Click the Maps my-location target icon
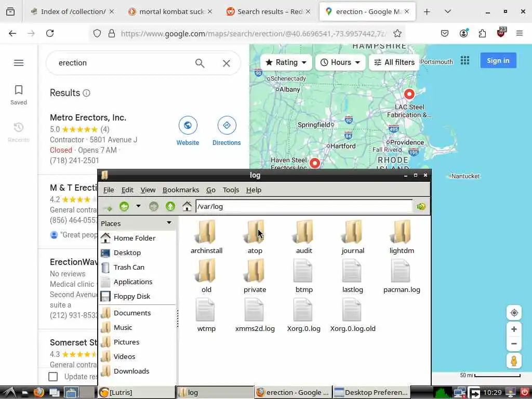532x399 pixels. click(x=514, y=312)
